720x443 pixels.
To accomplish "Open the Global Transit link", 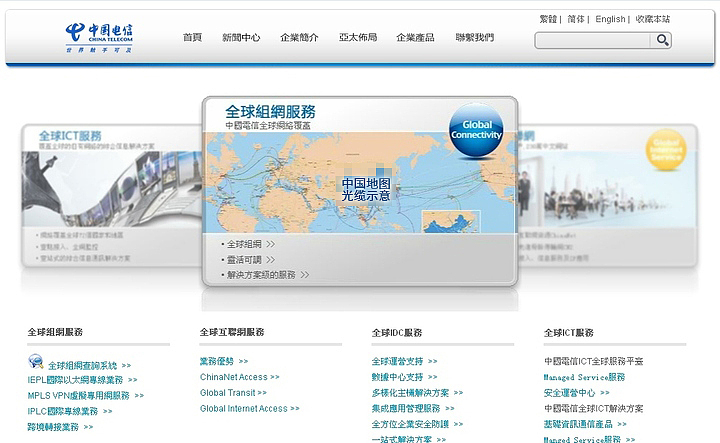I will click(x=228, y=393).
